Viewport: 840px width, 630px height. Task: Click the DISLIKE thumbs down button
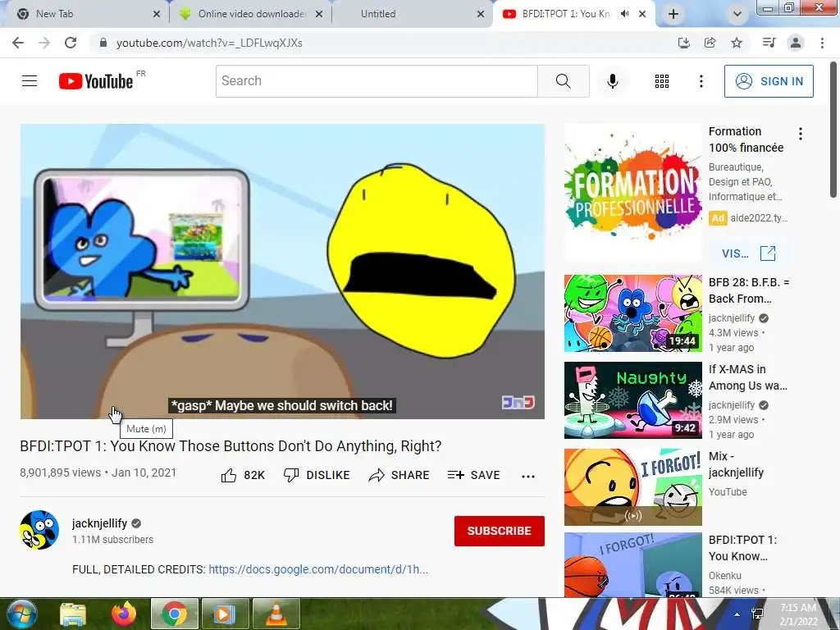tap(317, 475)
